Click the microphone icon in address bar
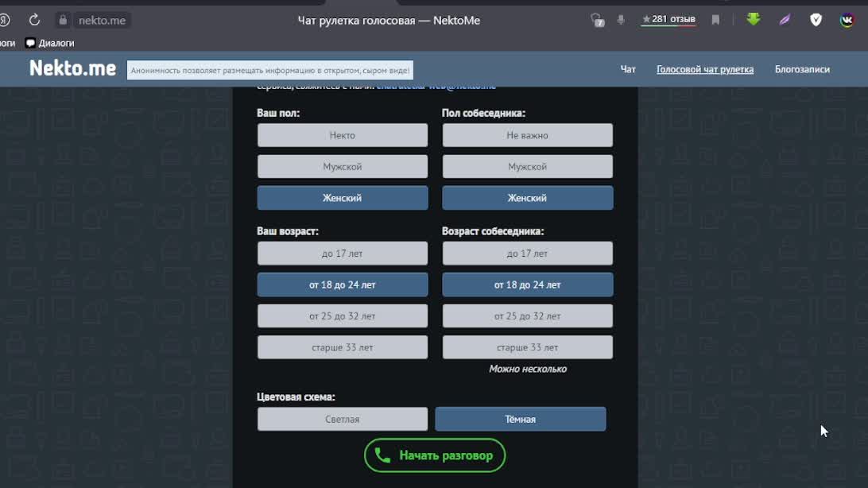The image size is (868, 488). 621,20
